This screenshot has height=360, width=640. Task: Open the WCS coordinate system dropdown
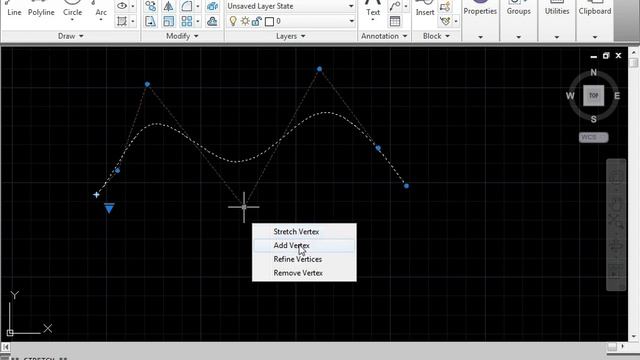(x=593, y=138)
